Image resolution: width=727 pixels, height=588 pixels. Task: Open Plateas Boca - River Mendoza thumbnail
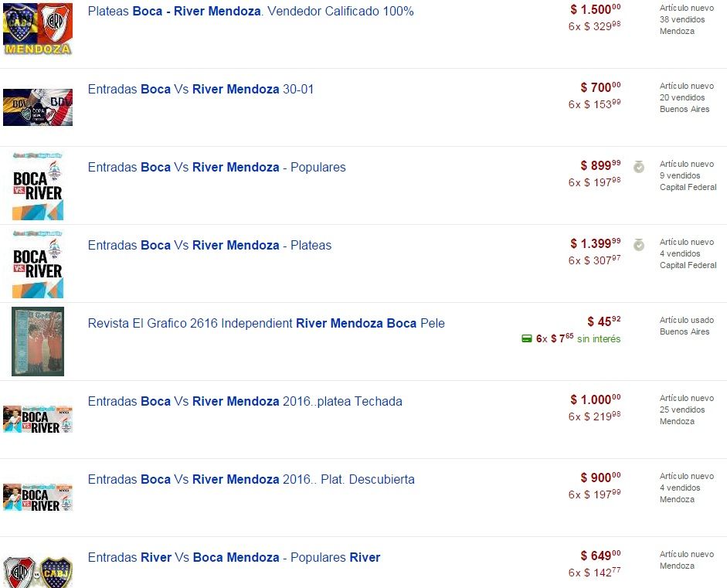tap(38, 28)
